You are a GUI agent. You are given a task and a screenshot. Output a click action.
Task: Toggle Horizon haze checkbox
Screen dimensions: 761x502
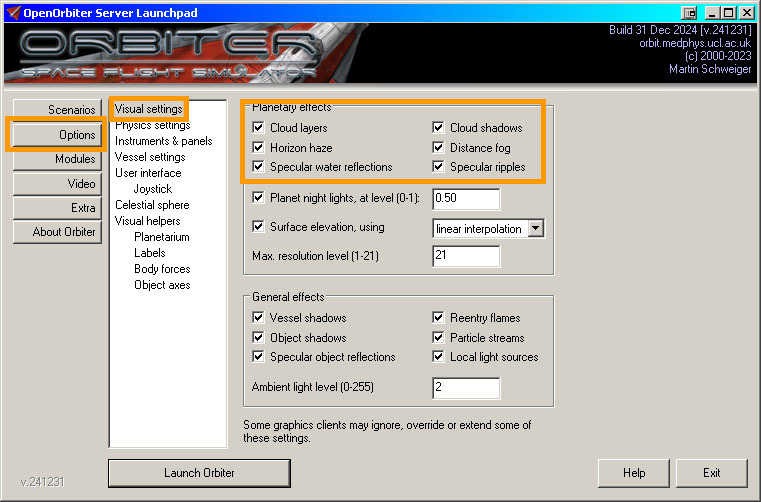pyautogui.click(x=258, y=148)
